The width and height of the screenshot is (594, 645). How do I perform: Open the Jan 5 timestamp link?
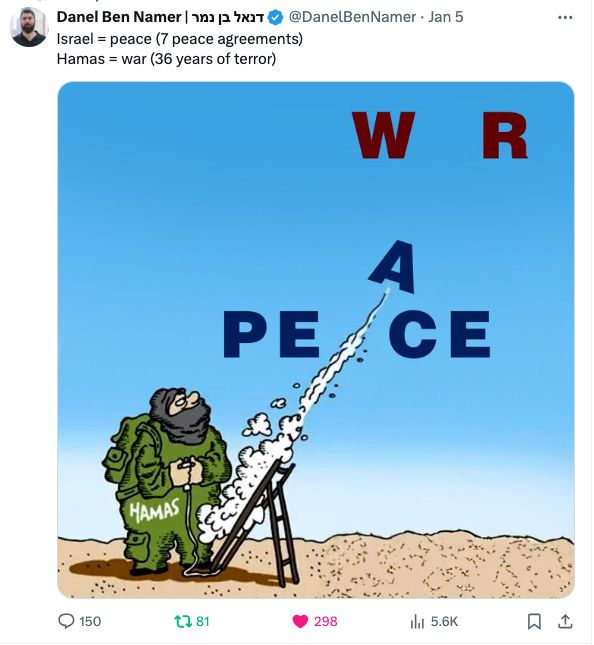pos(446,17)
